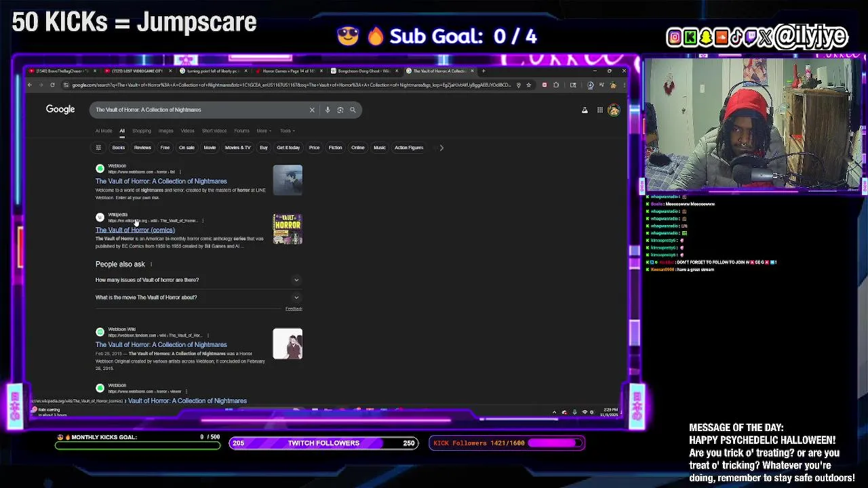
Task: Open the Vault of Horror comic cover thumbnail
Action: pyautogui.click(x=288, y=229)
